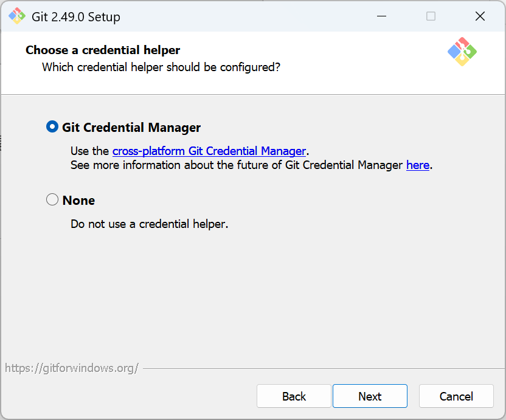Proceed with the Next button
Viewport: 506px width, 420px height.
tap(370, 396)
